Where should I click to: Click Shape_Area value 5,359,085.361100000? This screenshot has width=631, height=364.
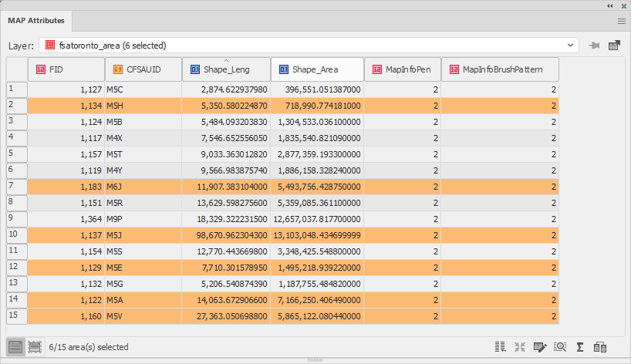(317, 203)
